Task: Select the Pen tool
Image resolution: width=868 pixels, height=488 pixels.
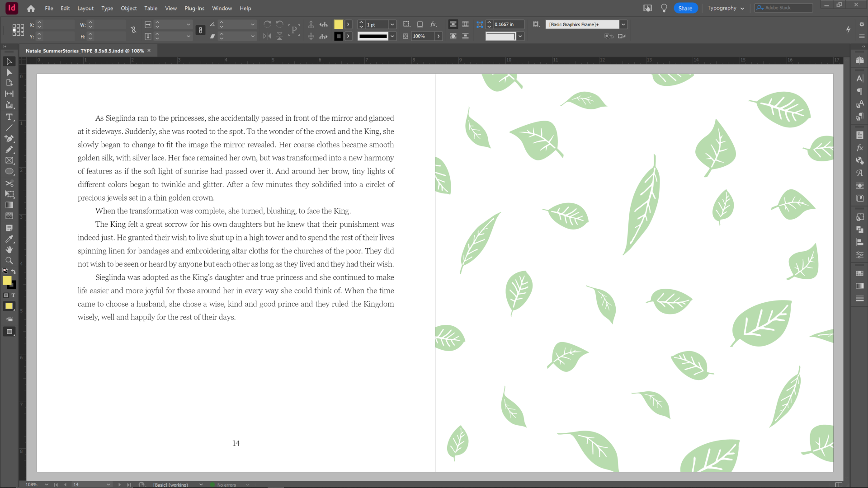Action: (9, 139)
